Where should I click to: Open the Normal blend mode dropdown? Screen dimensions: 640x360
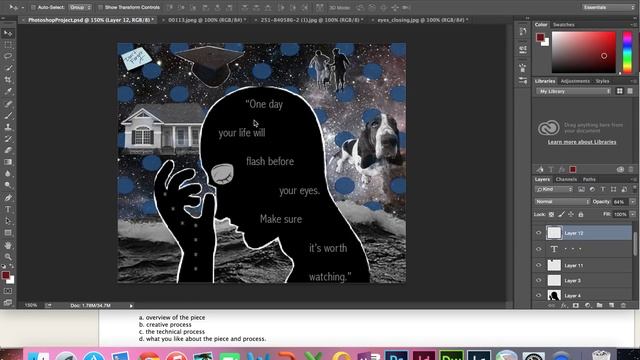coord(562,202)
